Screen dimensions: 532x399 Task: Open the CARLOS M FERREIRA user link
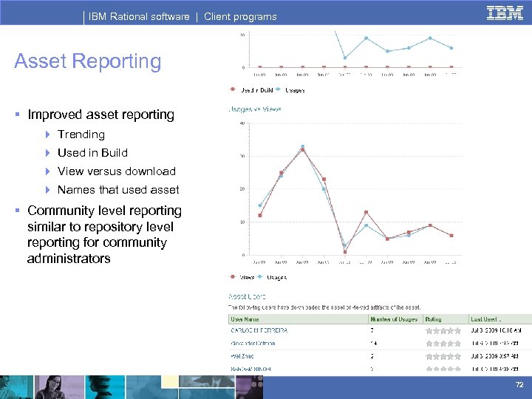pyautogui.click(x=259, y=330)
